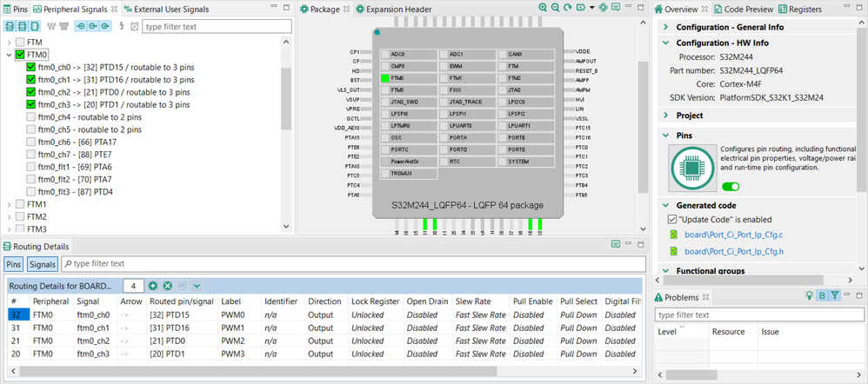The height and width of the screenshot is (384, 868).
Task: Click the large Pins chip icon in Overview
Action: pyautogui.click(x=691, y=168)
